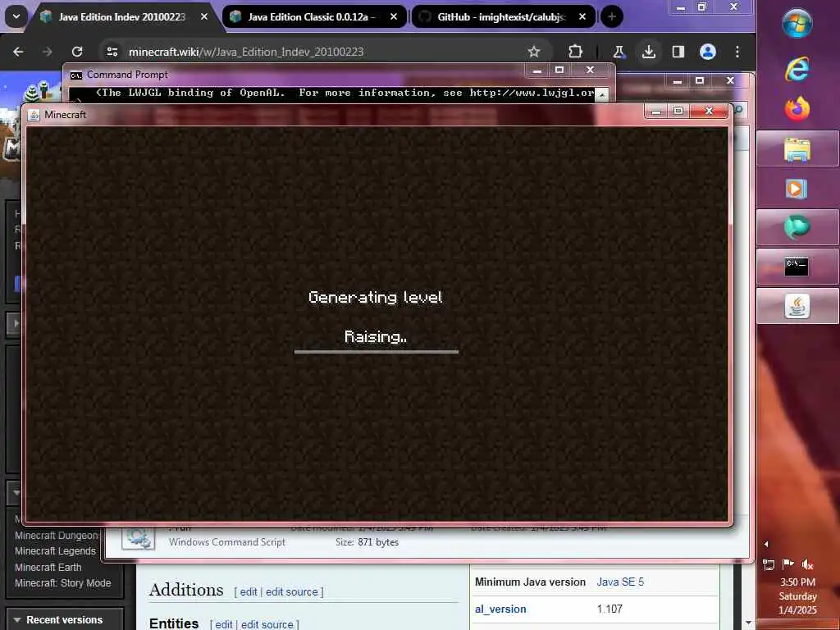The width and height of the screenshot is (840, 630).
Task: Click muted volume tray icon
Action: (807, 564)
